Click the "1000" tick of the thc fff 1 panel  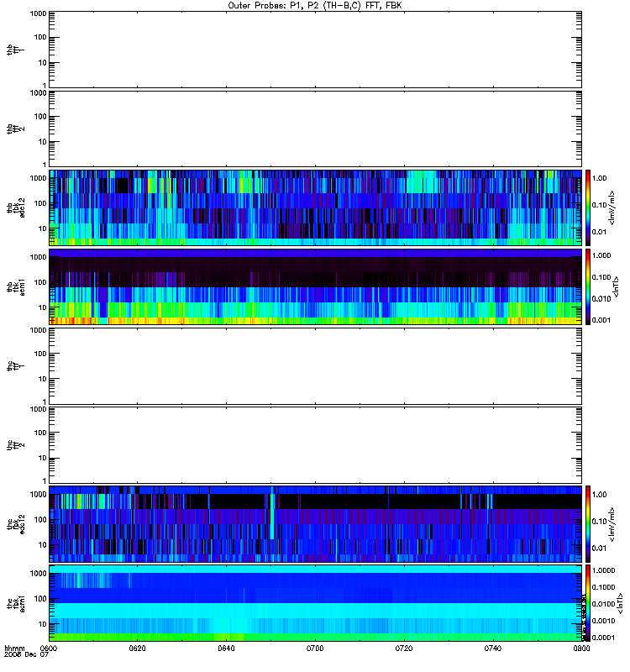tap(38, 330)
